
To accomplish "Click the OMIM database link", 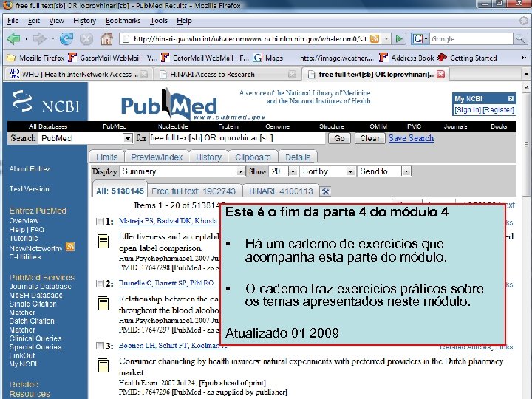I will point(378,126).
